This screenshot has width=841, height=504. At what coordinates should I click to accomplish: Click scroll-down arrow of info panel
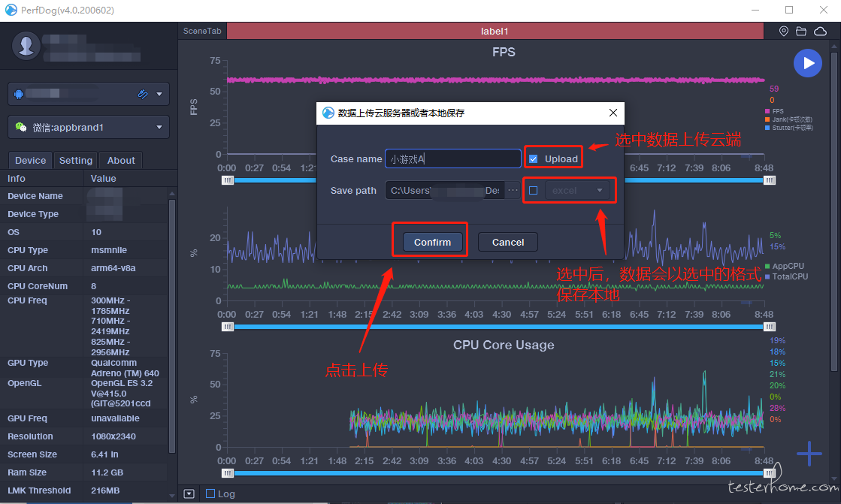pos(172,496)
